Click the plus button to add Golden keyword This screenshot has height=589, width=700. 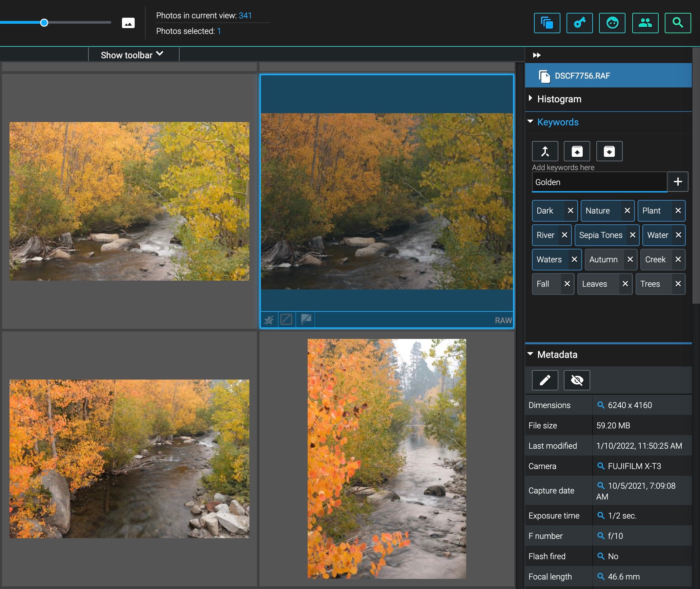pos(678,182)
